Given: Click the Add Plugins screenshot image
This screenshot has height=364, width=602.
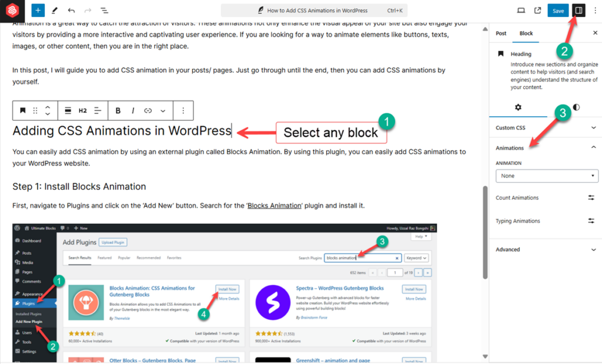Looking at the screenshot, I should (x=225, y=293).
